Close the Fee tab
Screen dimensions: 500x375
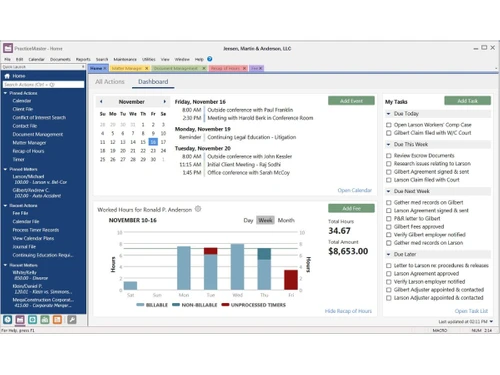pos(261,68)
